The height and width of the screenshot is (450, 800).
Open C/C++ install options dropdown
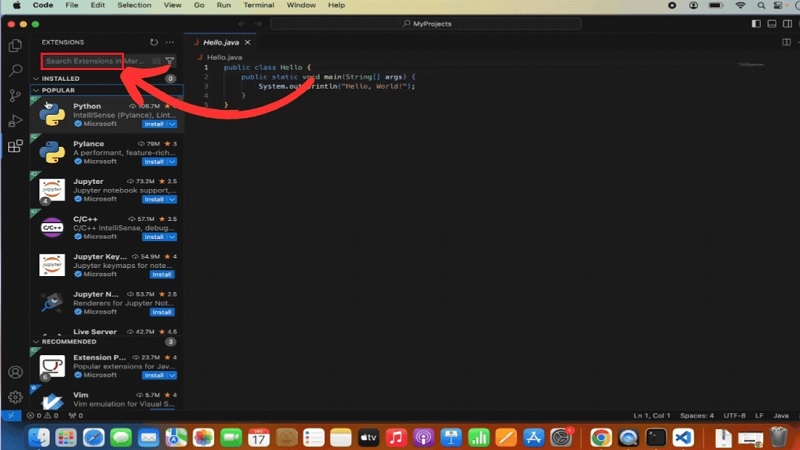click(x=172, y=237)
